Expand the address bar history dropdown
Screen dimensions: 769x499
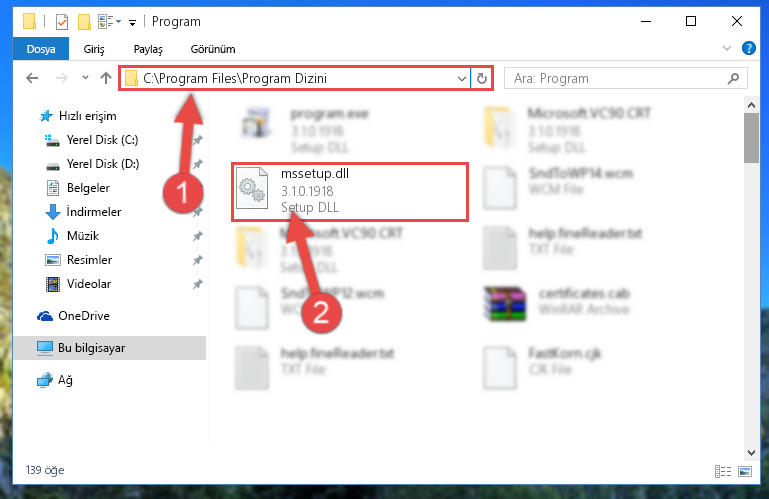click(461, 79)
